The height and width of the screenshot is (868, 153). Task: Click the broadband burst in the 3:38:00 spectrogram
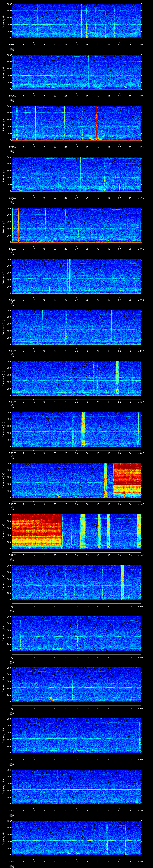117,378
